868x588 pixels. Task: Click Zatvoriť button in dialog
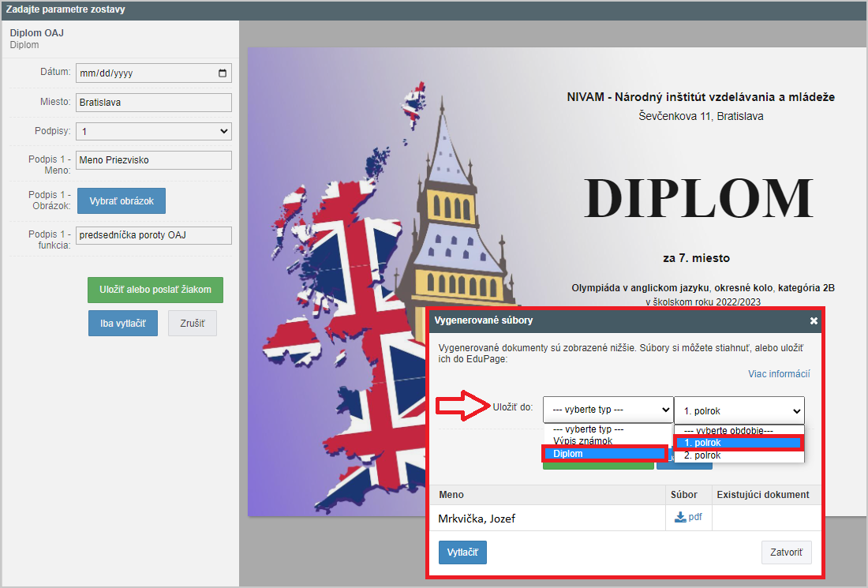(786, 552)
